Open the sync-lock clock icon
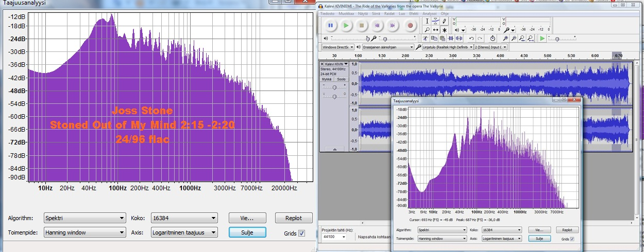 493,39
